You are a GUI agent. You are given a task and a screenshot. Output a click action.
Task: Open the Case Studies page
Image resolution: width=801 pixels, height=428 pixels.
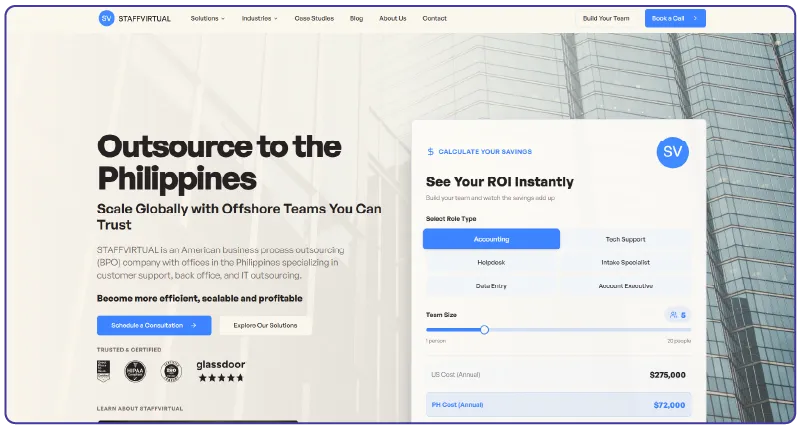(x=314, y=18)
